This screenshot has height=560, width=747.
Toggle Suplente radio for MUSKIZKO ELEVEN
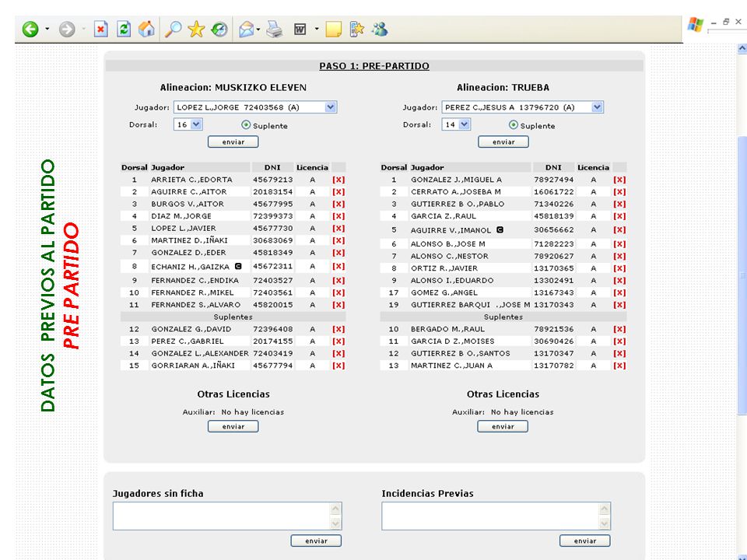[x=246, y=124]
